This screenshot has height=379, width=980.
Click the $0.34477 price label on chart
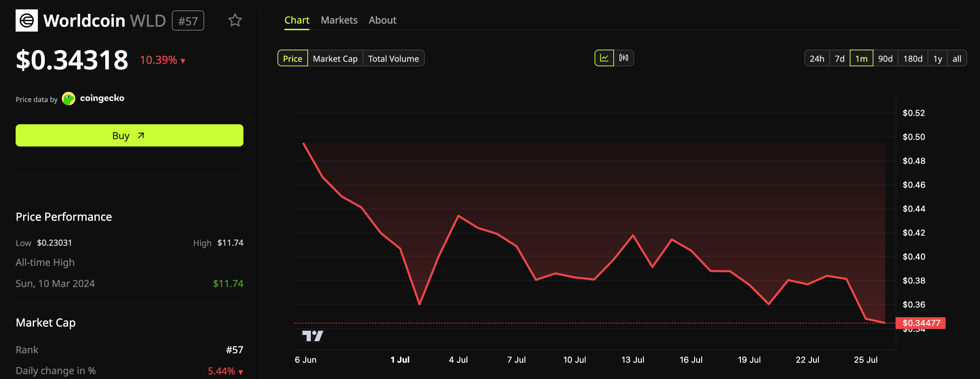tap(921, 323)
